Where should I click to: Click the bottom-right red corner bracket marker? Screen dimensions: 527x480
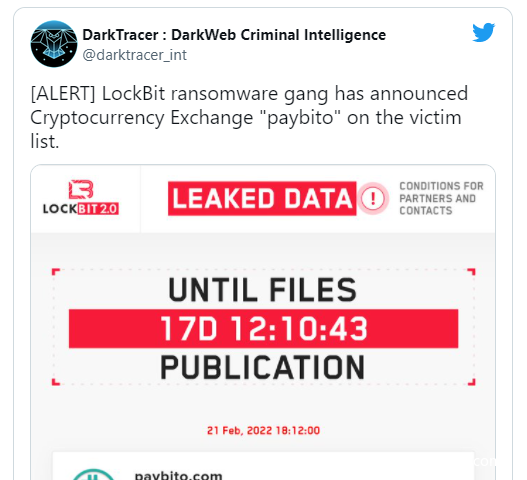(x=472, y=382)
